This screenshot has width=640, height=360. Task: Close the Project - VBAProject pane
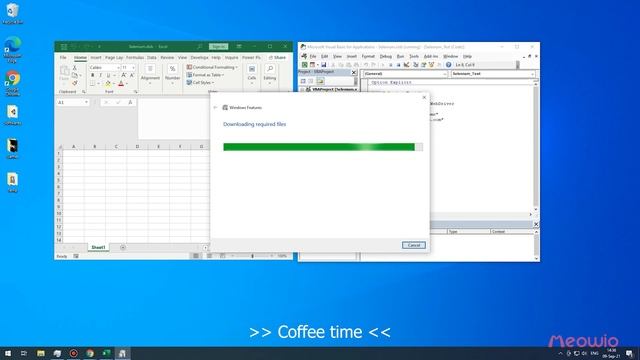coord(354,72)
